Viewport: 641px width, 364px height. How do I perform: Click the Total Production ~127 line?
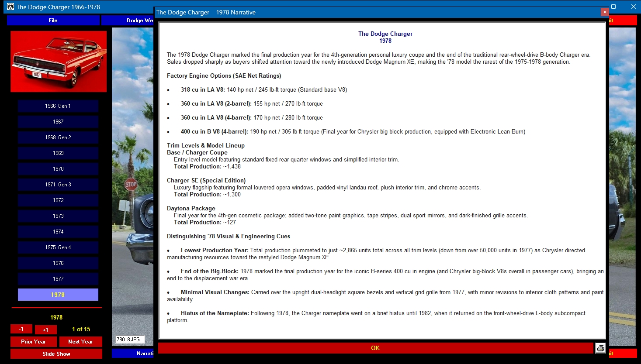pyautogui.click(x=205, y=222)
